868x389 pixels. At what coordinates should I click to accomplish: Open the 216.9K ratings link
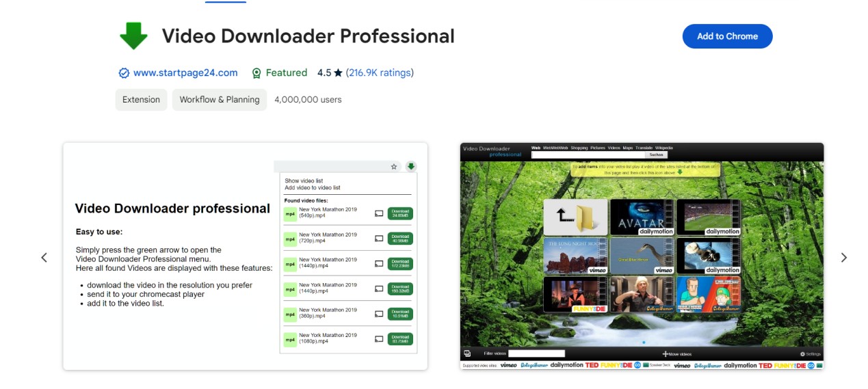[380, 73]
